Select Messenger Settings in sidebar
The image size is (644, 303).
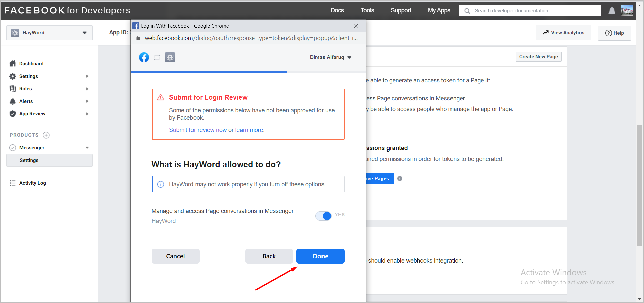[x=49, y=160]
